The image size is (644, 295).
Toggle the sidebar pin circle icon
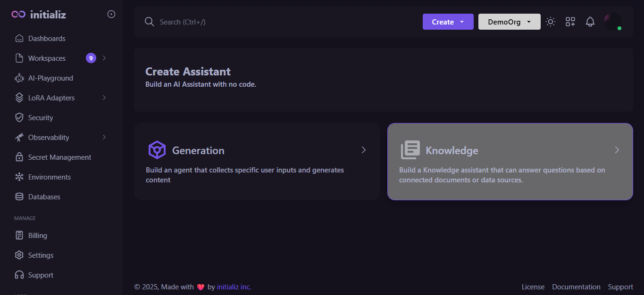(x=111, y=14)
